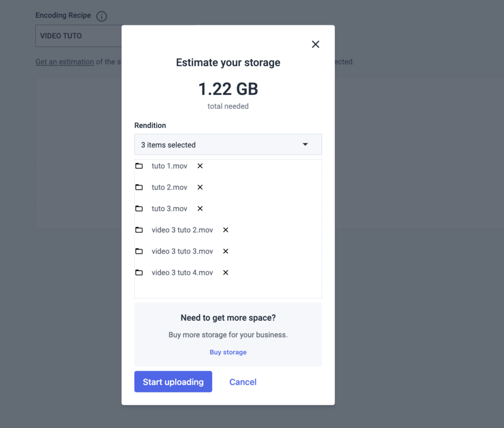The image size is (504, 428).
Task: Click the folder icon beside tuto 2.mov
Action: click(x=139, y=187)
